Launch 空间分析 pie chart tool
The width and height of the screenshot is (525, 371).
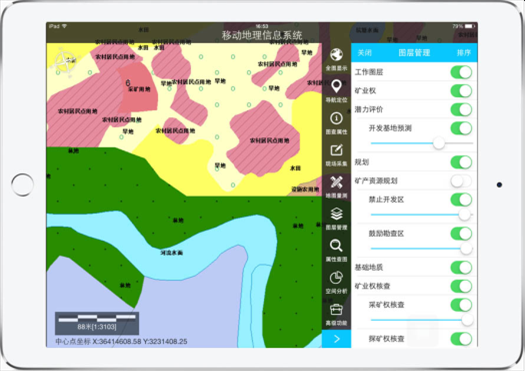point(336,278)
